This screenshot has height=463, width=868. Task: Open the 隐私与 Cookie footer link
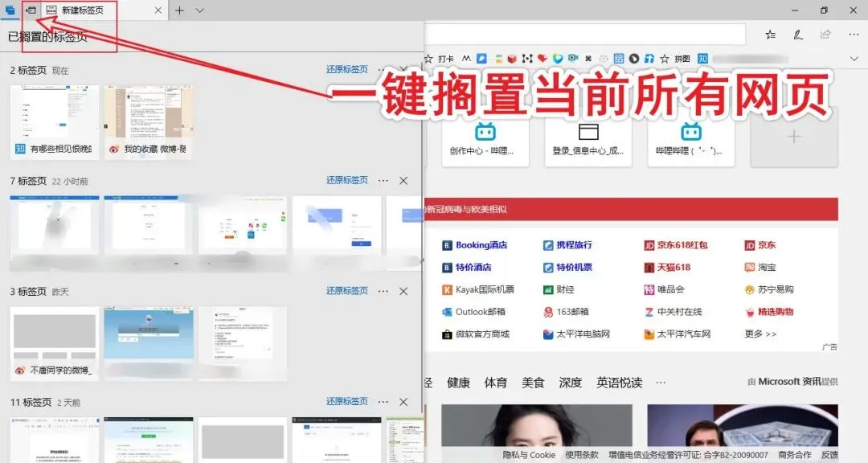529,455
